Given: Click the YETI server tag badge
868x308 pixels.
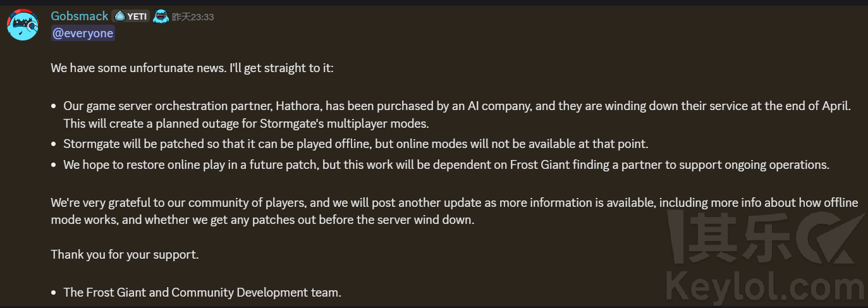Looking at the screenshot, I should (x=131, y=16).
